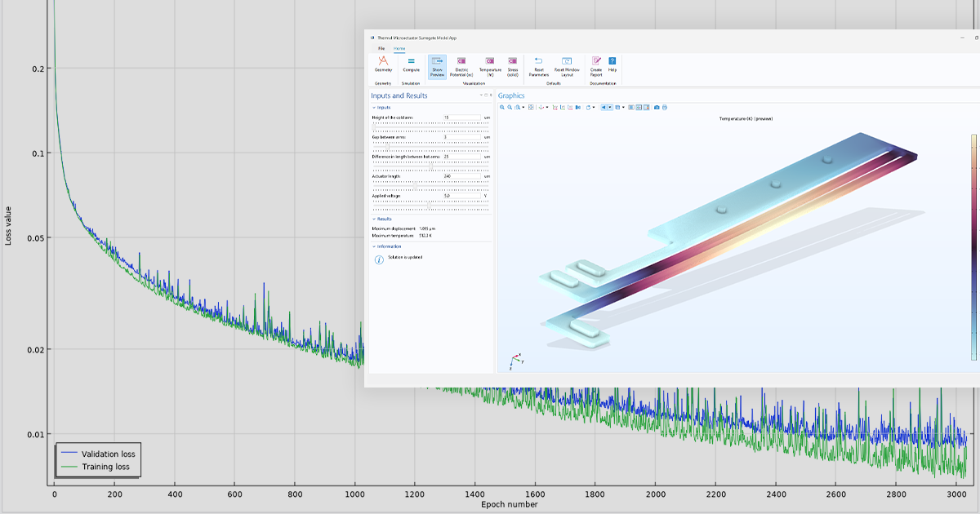Click the Applied voltage slider handle
Image resolution: width=980 pixels, height=514 pixels.
[430, 205]
